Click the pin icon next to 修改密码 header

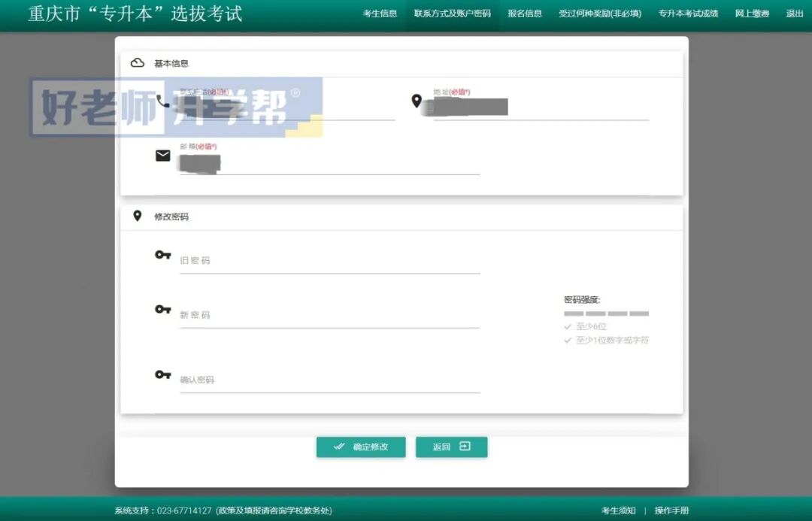(136, 215)
